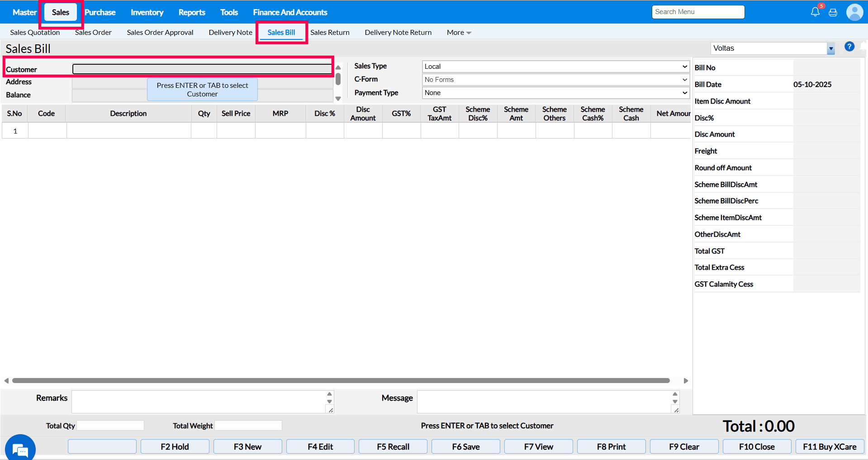Open the Inventory menu
The height and width of the screenshot is (460, 868).
147,12
